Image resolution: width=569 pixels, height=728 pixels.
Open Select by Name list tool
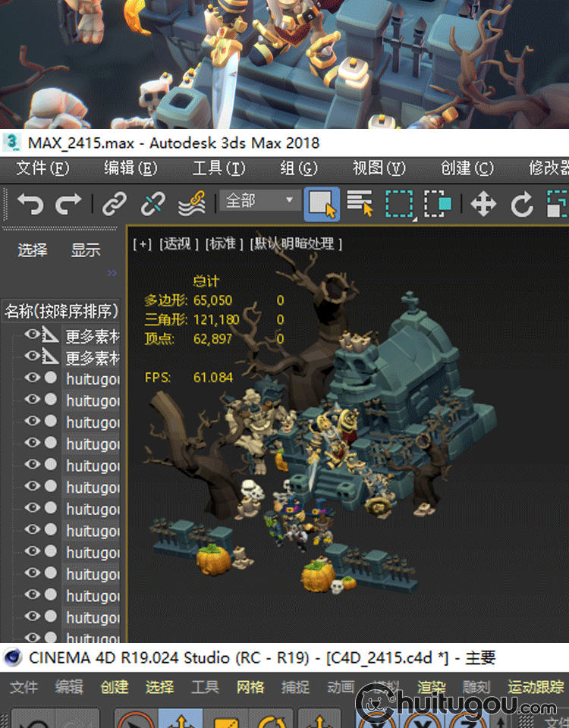tap(360, 203)
